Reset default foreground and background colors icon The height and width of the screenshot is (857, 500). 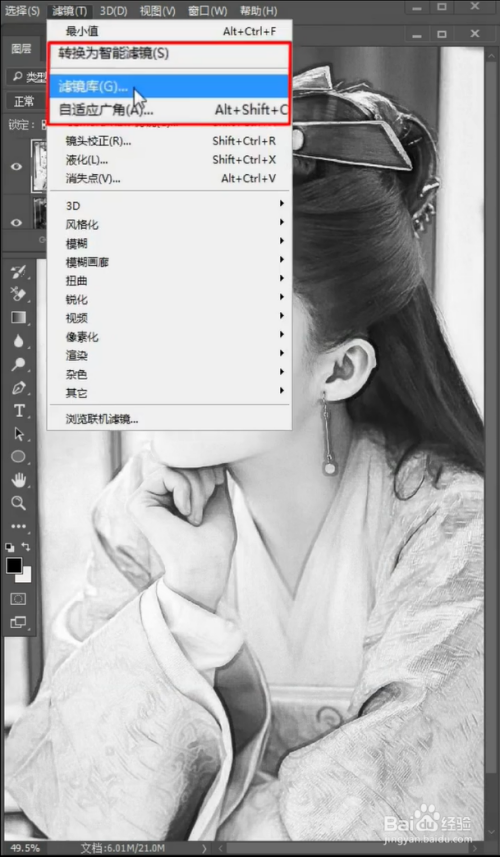pyautogui.click(x=10, y=547)
